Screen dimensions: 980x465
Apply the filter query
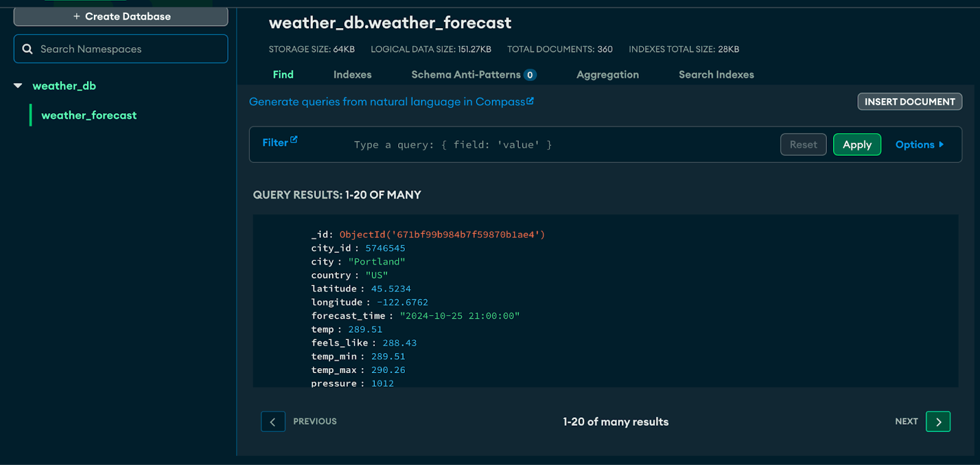(x=857, y=145)
